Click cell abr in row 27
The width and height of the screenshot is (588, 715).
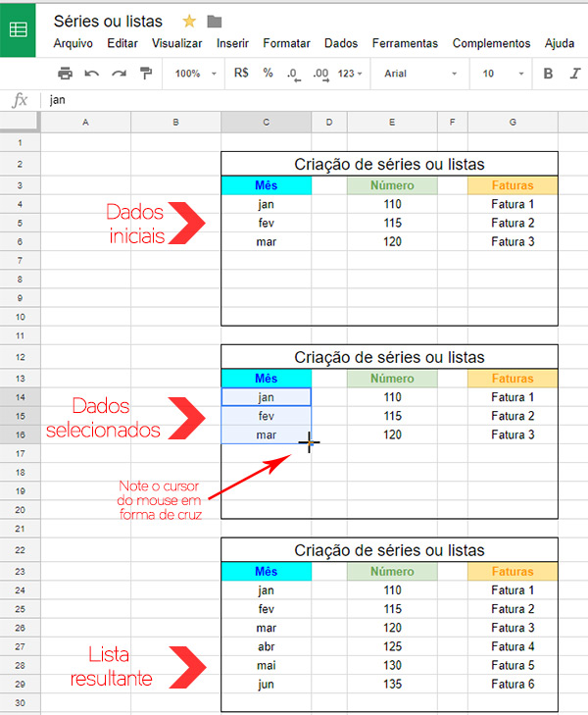pos(266,646)
